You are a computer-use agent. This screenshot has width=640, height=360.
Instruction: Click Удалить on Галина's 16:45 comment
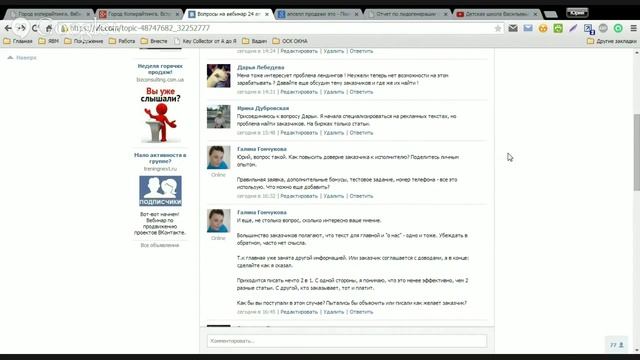(333, 312)
